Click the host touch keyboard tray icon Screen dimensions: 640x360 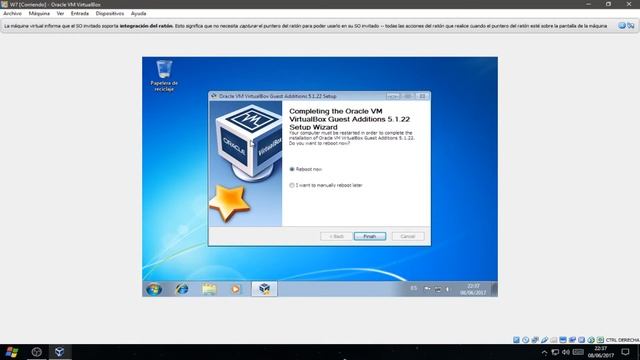click(x=578, y=352)
